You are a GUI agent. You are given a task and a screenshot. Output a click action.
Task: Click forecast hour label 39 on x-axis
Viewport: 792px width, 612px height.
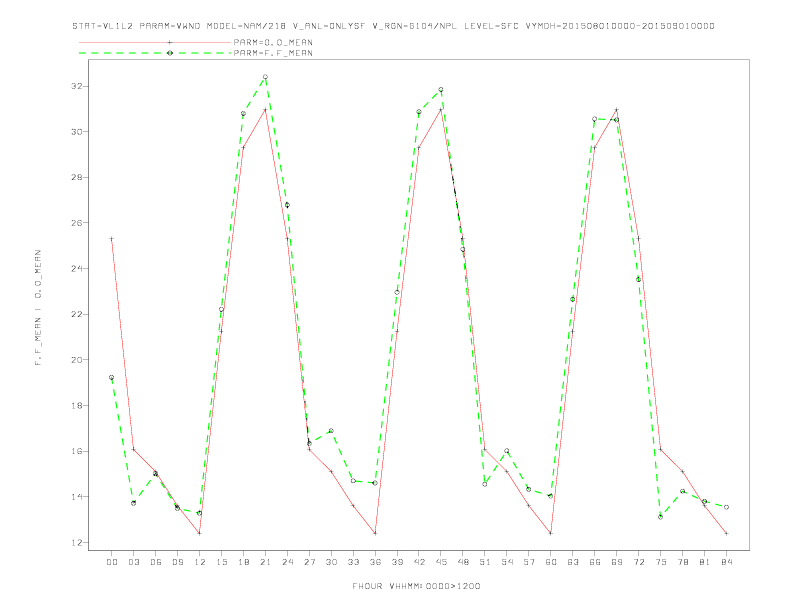click(x=397, y=562)
